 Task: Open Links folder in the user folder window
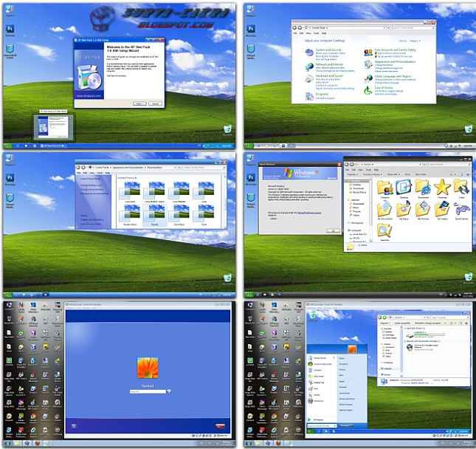[461, 188]
